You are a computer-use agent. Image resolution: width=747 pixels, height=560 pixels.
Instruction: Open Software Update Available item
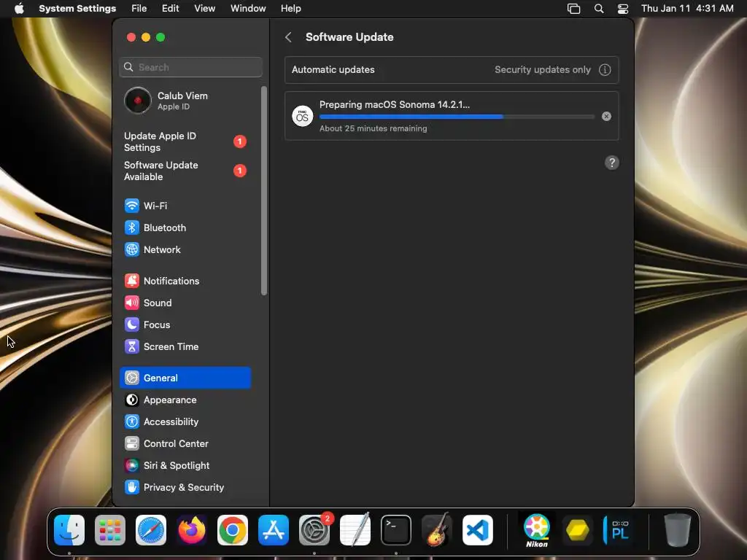pyautogui.click(x=185, y=171)
